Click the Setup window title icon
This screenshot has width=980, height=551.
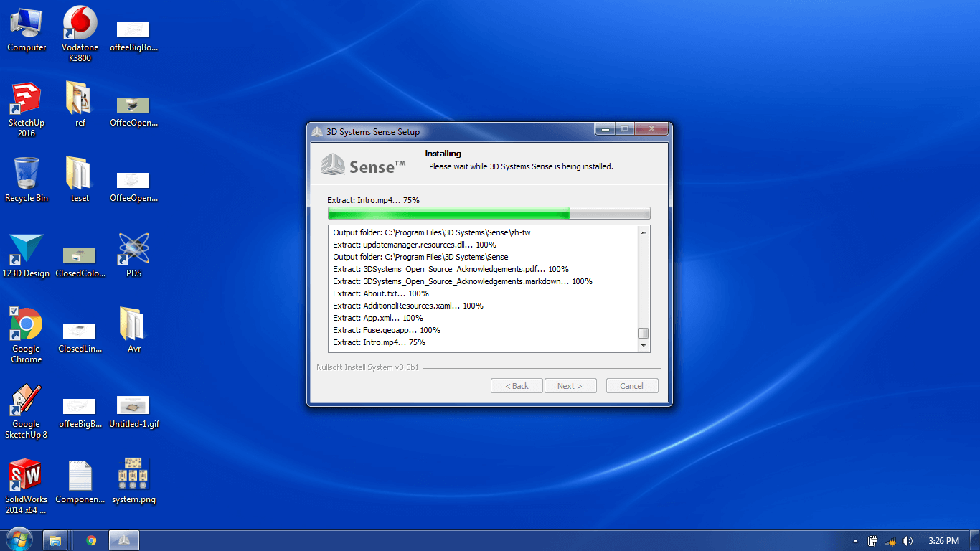tap(317, 131)
